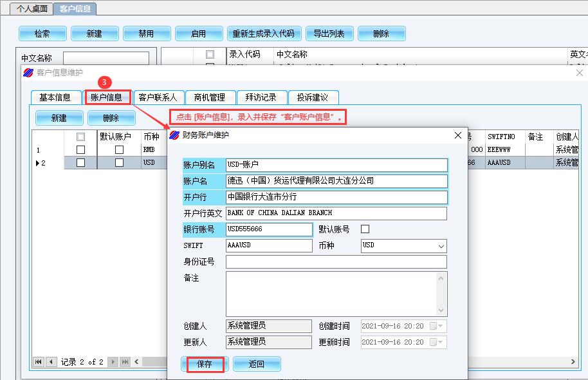
Task: Expand the 更新时间 date picker
Action: click(x=441, y=342)
